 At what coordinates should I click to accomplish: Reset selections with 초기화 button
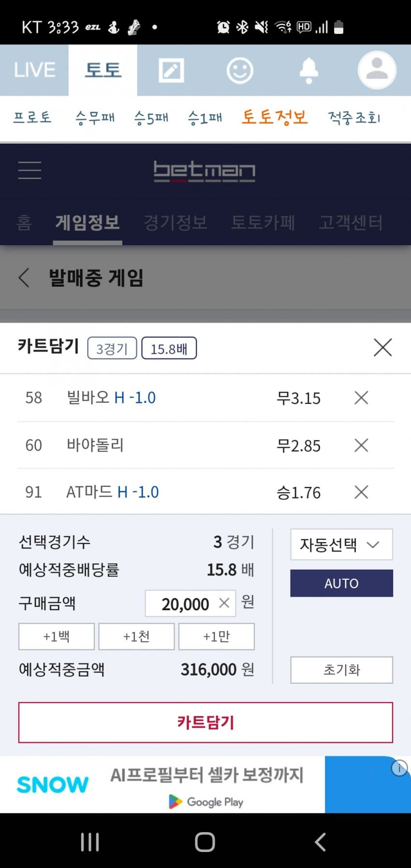(x=341, y=670)
